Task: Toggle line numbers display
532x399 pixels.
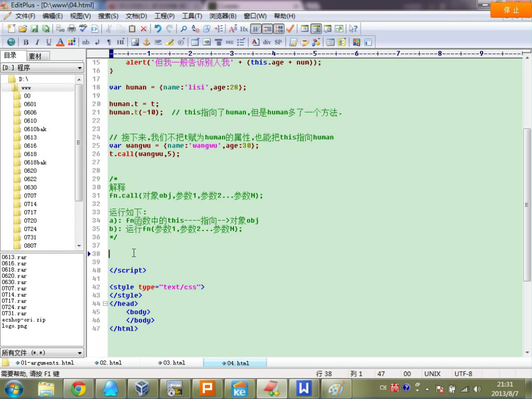Action: 279,29
